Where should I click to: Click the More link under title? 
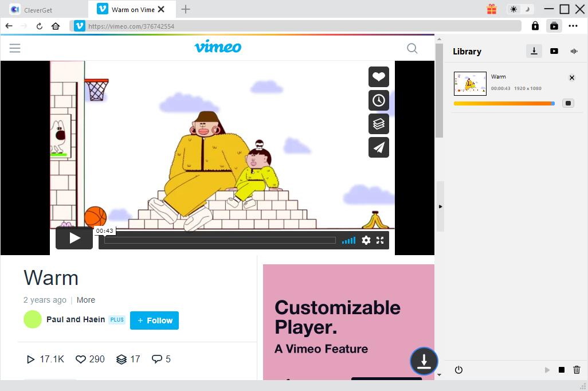86,300
